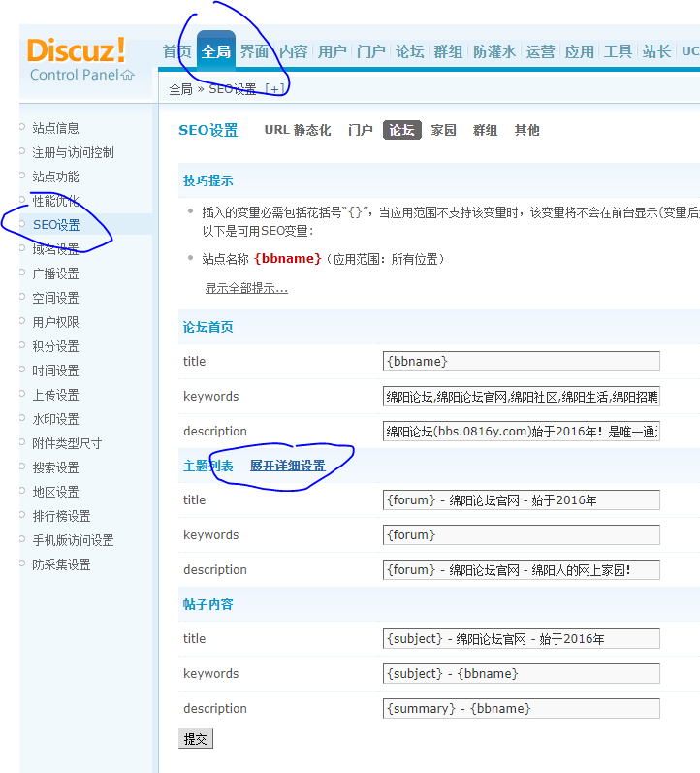This screenshot has width=700, height=773.
Task: Switch to the URL 静态化 tab
Action: pyautogui.click(x=297, y=130)
